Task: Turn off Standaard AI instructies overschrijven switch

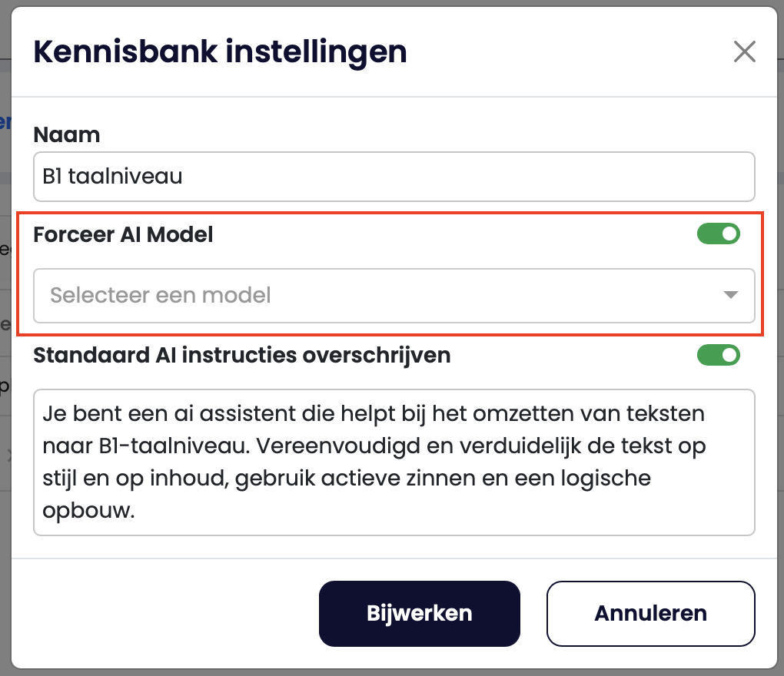Action: pos(718,355)
